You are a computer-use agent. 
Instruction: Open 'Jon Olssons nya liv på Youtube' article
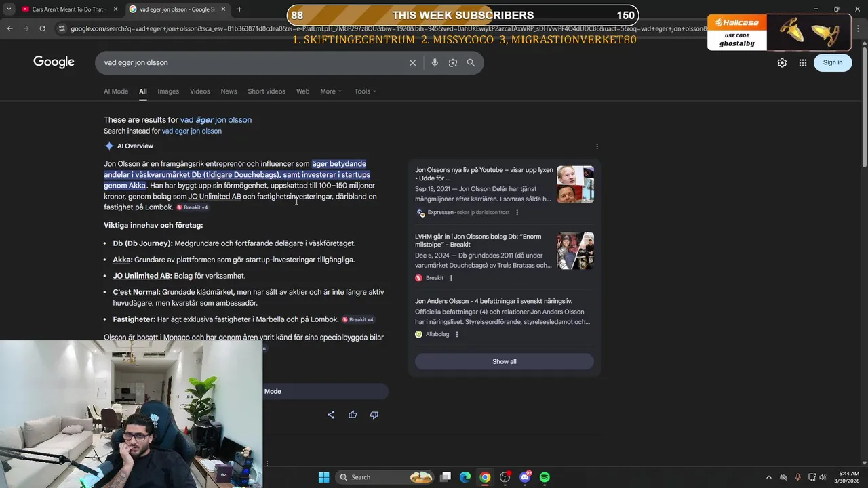[x=484, y=174]
